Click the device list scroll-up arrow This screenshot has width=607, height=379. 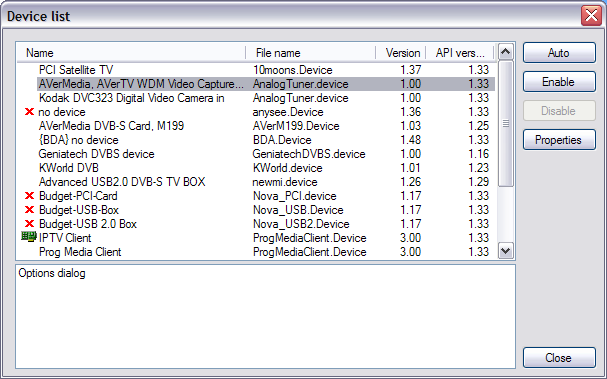(x=506, y=51)
